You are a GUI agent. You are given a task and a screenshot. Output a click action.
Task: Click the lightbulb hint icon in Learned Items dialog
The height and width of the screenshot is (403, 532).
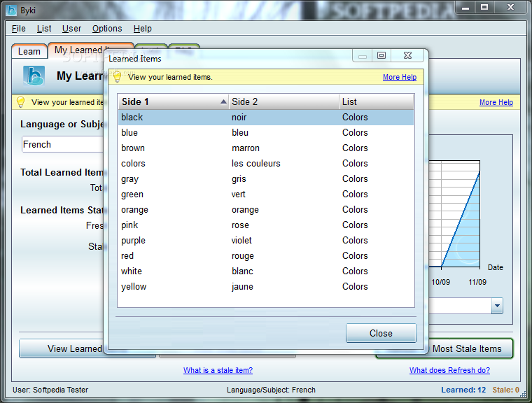pos(117,77)
